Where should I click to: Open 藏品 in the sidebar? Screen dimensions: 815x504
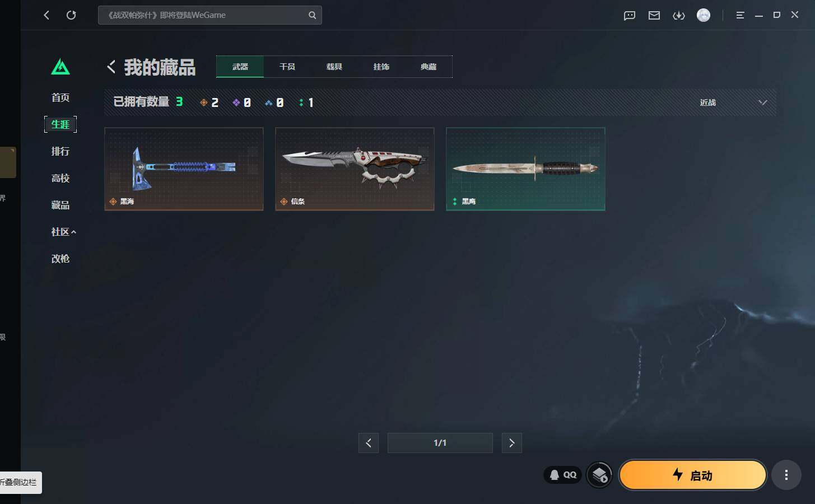pos(60,205)
